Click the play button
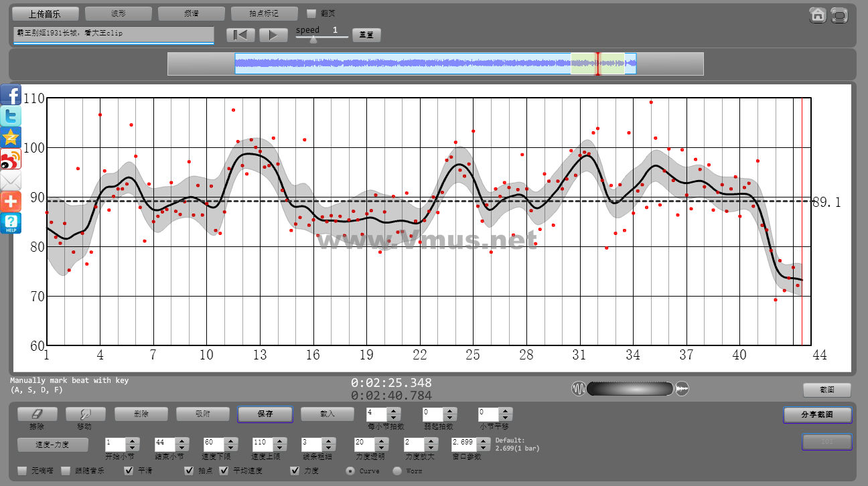Image resolution: width=868 pixels, height=486 pixels. click(273, 35)
